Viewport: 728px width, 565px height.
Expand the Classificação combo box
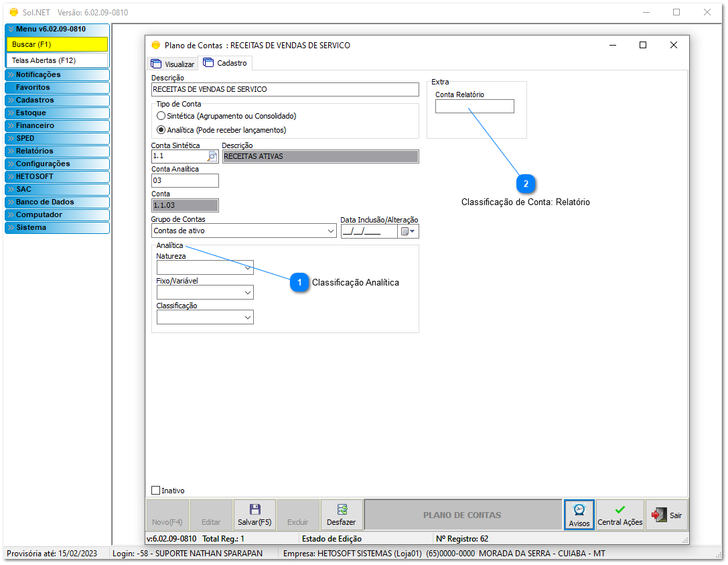(x=248, y=317)
